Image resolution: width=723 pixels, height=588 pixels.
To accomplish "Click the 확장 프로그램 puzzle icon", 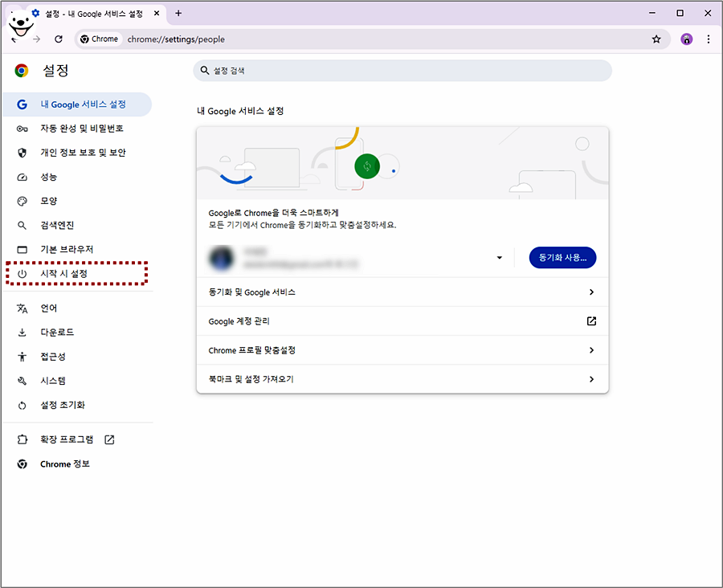I will 22,440.
